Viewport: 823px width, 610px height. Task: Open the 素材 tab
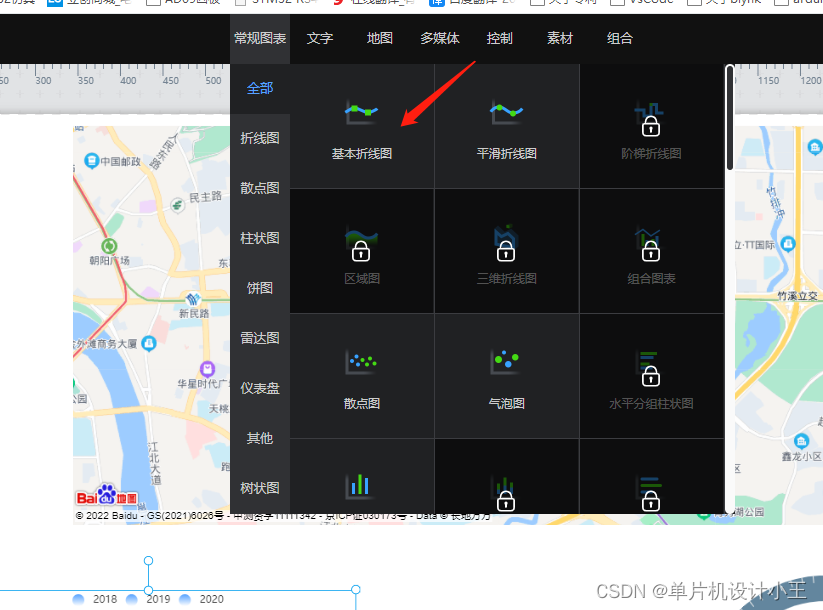pyautogui.click(x=560, y=38)
